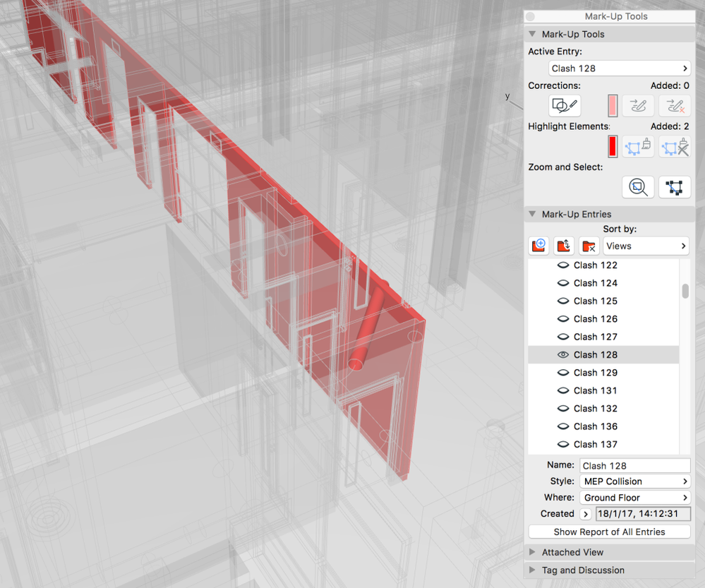Click the Name field containing Clash 128
The width and height of the screenshot is (705, 588).
635,466
